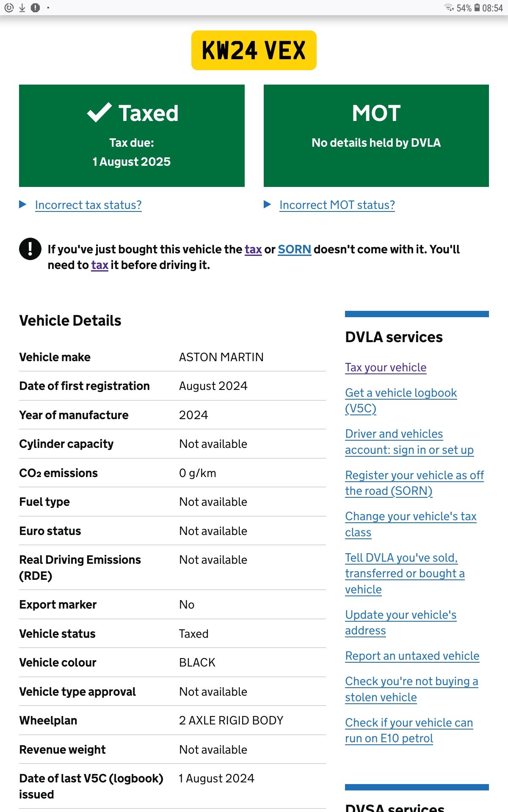Tap the battery icon in status bar

pos(477,8)
